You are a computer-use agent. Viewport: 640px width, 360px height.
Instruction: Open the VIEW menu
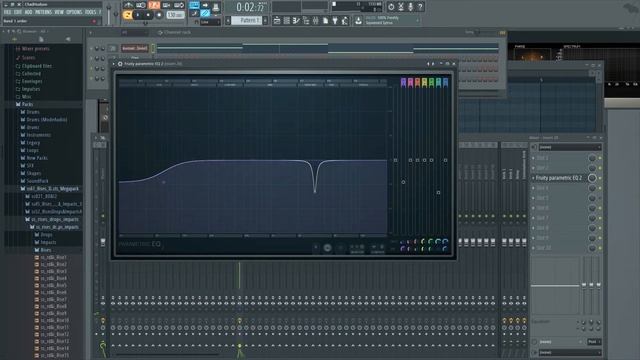pyautogui.click(x=59, y=12)
